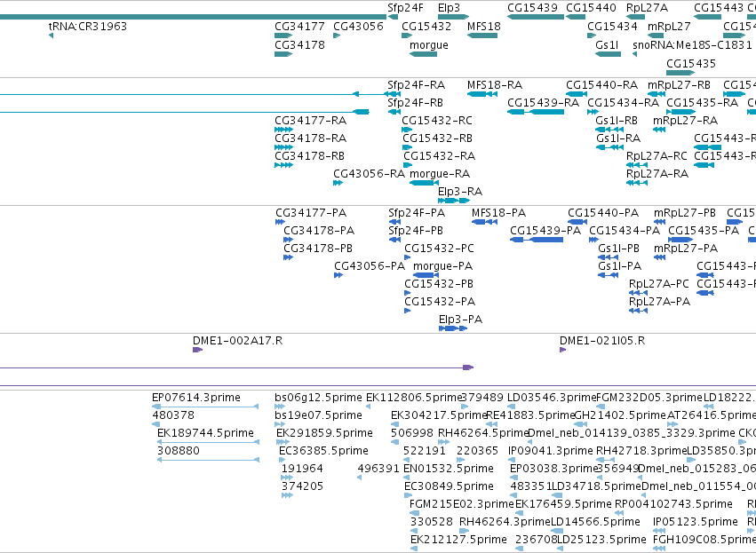The height and width of the screenshot is (553, 756).
Task: Click the 308880 feature label
Action: click(179, 451)
